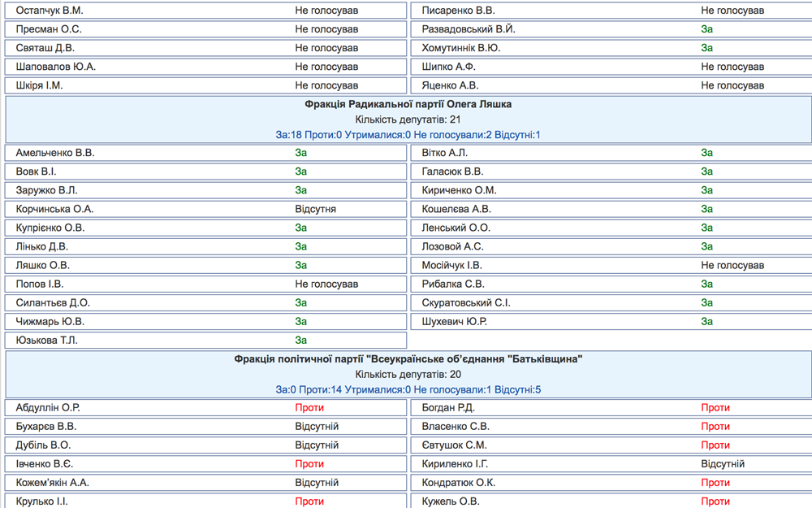Screen dimensions: 812x508
Task: Click the Батьківщина faction header title
Action: (408, 359)
